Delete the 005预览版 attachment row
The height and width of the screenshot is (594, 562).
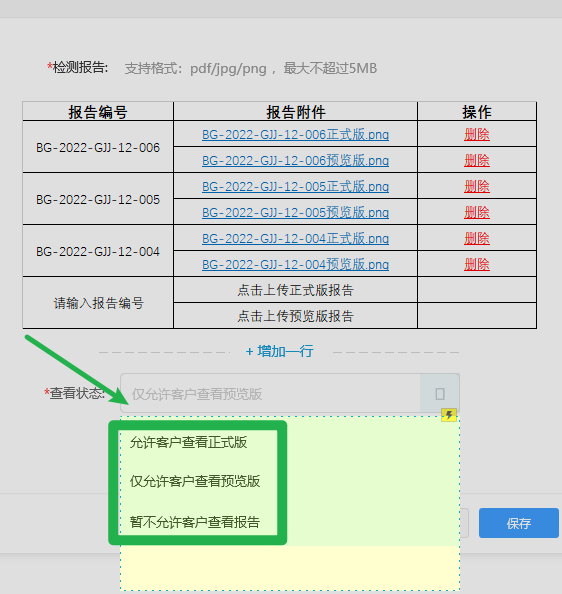coord(477,212)
